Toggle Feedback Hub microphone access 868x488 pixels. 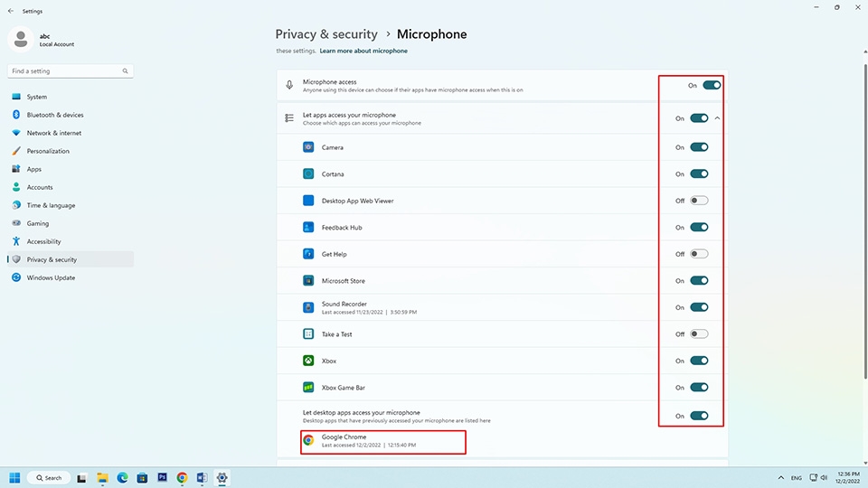[x=699, y=227]
